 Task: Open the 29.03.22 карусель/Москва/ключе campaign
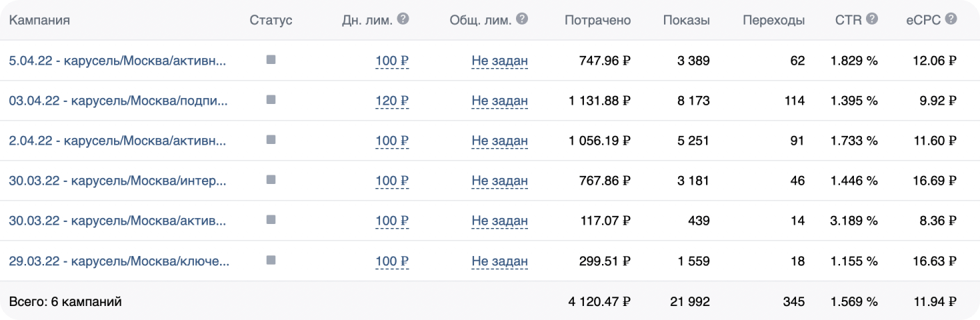point(119,261)
